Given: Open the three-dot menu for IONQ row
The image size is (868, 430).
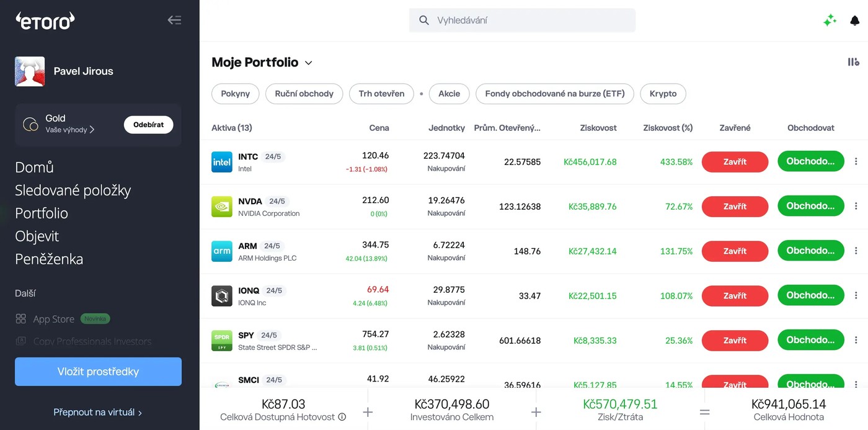Looking at the screenshot, I should (x=856, y=296).
